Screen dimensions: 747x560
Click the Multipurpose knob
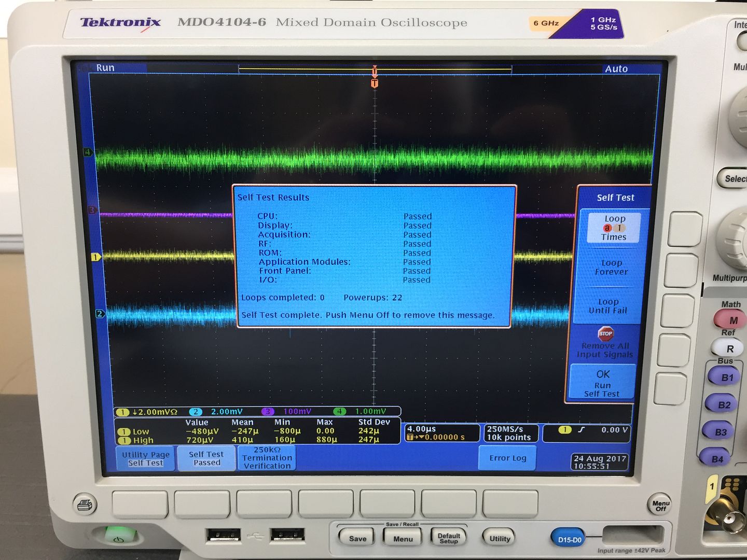[733, 239]
